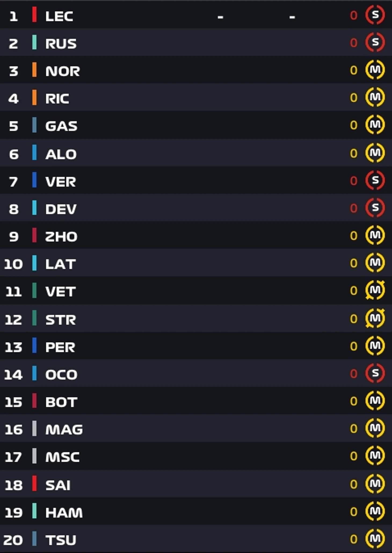Select the GAS row in position 5
The width and height of the screenshot is (392, 553).
196,125
